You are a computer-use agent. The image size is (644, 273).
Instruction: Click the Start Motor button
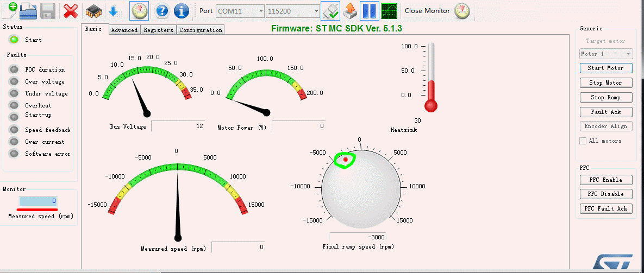[x=606, y=68]
